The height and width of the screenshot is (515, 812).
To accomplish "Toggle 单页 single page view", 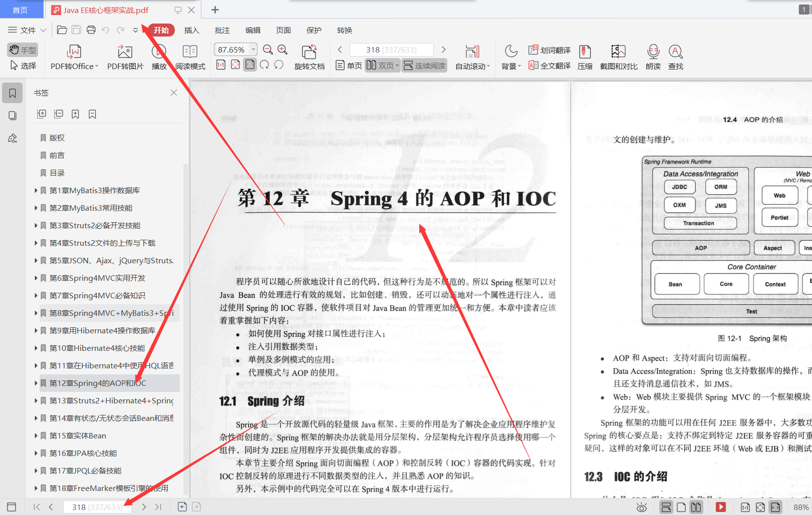I will click(x=349, y=66).
